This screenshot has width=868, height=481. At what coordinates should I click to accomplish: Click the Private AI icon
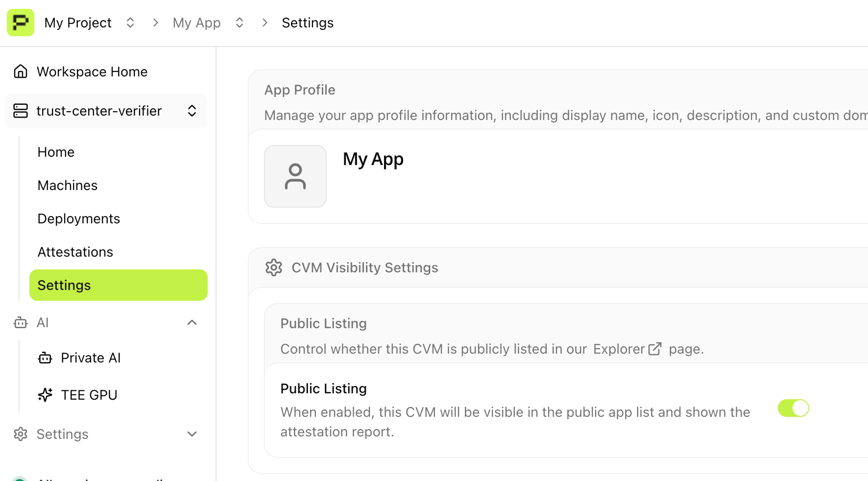click(x=45, y=358)
